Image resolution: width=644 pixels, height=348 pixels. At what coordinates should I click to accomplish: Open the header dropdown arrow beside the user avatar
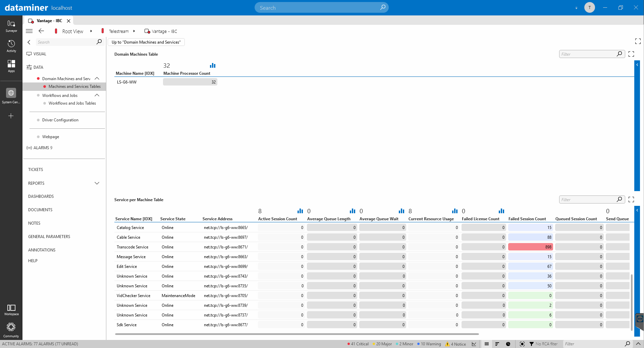click(576, 8)
